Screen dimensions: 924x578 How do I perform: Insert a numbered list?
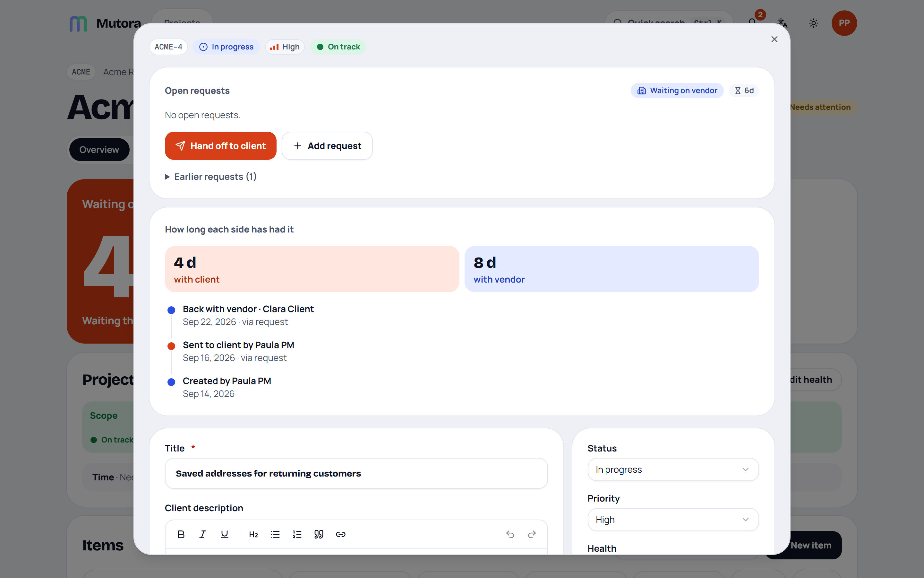click(x=297, y=534)
